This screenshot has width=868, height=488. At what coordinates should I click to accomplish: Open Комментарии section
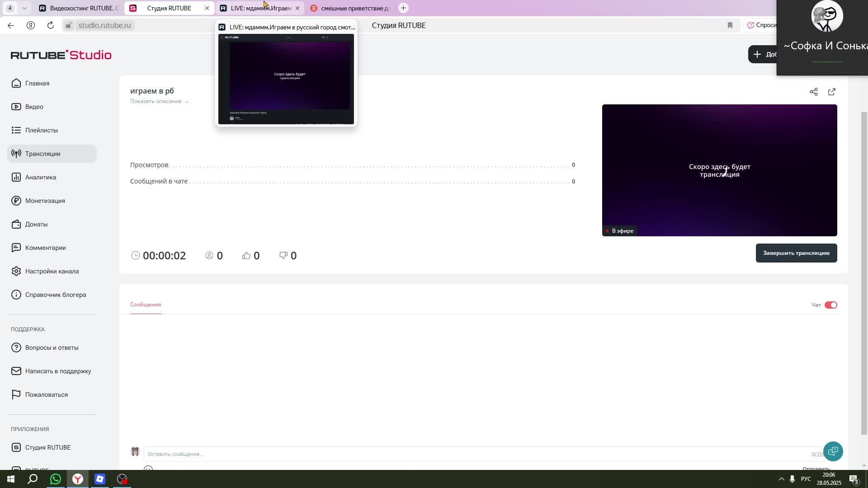point(52,248)
